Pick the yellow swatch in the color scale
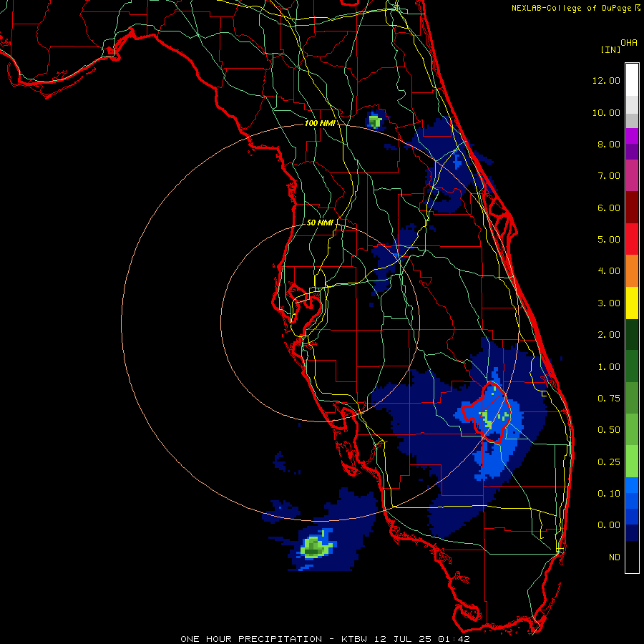The height and width of the screenshot is (644, 644). click(x=632, y=303)
